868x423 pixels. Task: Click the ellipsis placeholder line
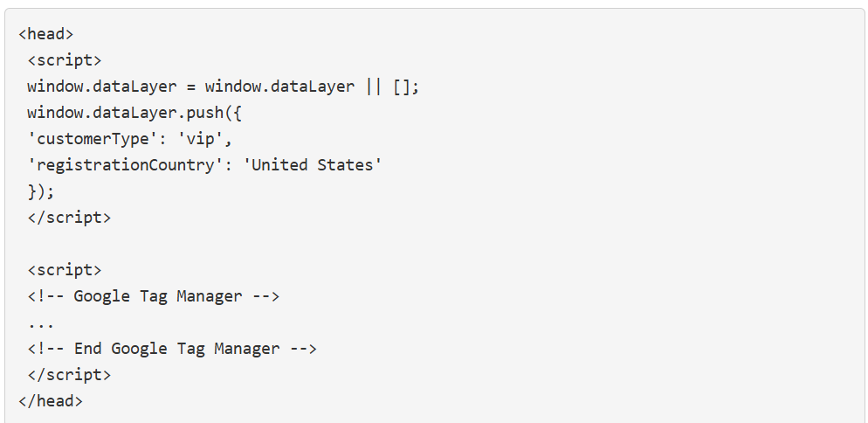point(41,322)
